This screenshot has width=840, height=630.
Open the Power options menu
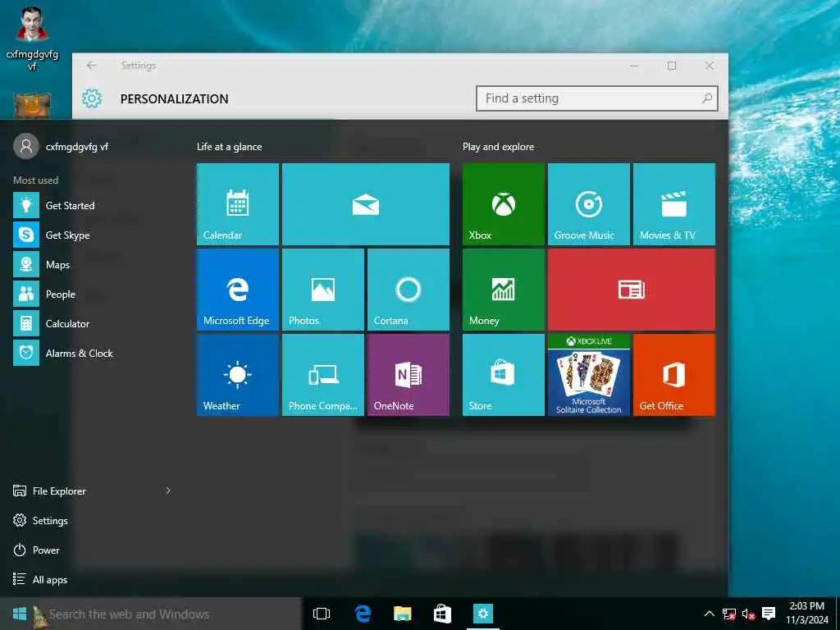(x=36, y=550)
